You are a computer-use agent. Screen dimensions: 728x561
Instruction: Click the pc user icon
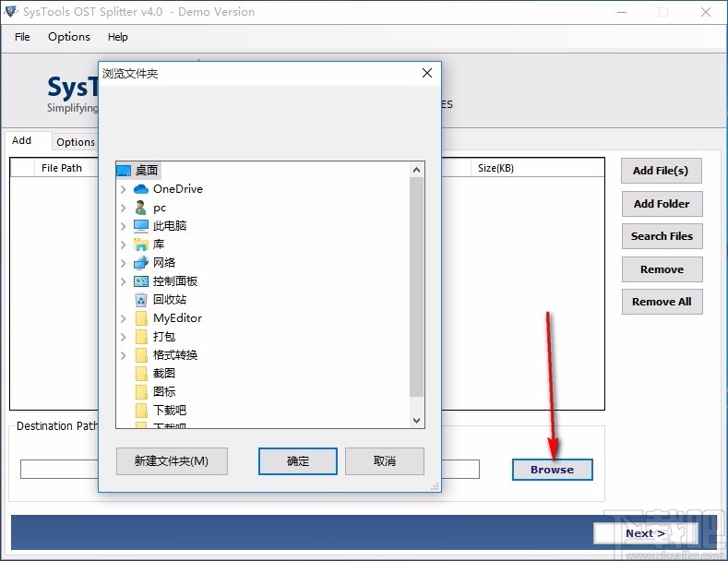click(140, 208)
